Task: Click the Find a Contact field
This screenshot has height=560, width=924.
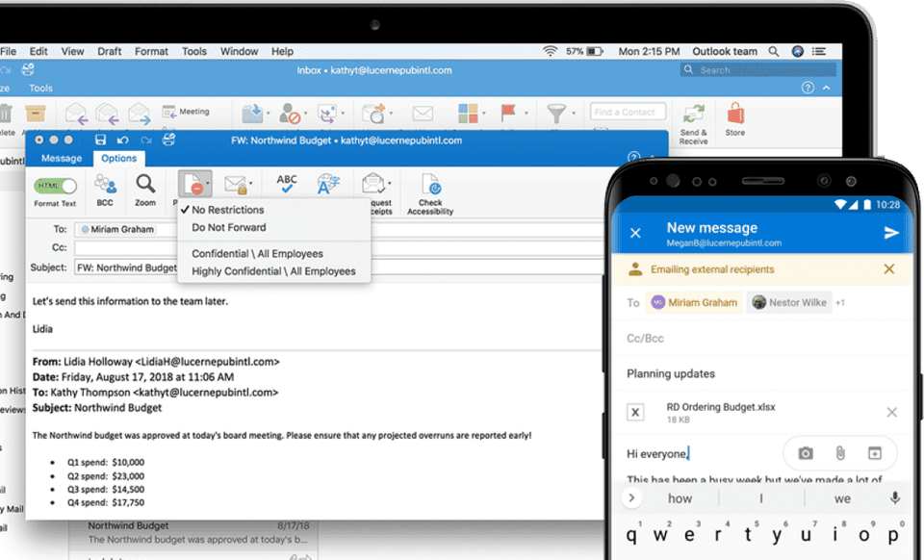Action: pyautogui.click(x=628, y=112)
